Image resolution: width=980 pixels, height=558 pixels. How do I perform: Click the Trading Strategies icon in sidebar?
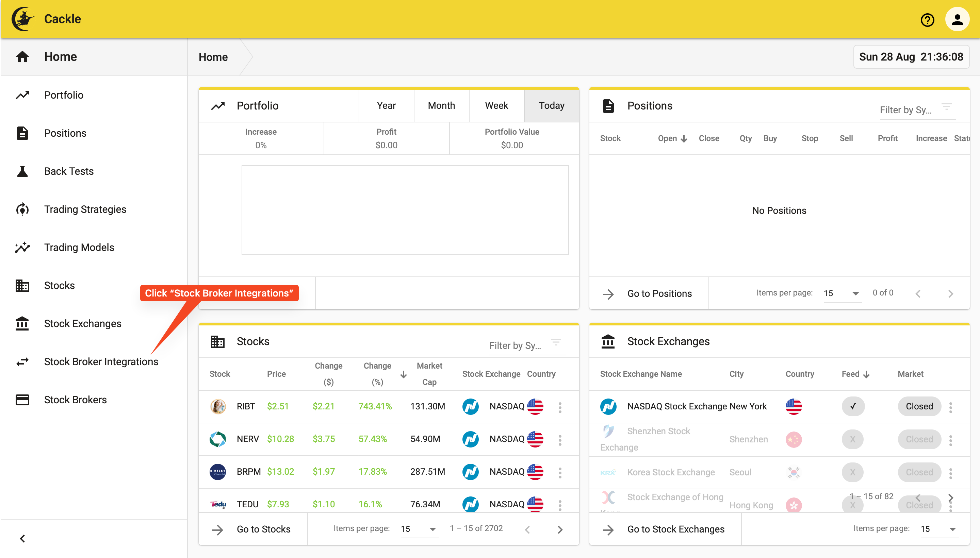[22, 209]
